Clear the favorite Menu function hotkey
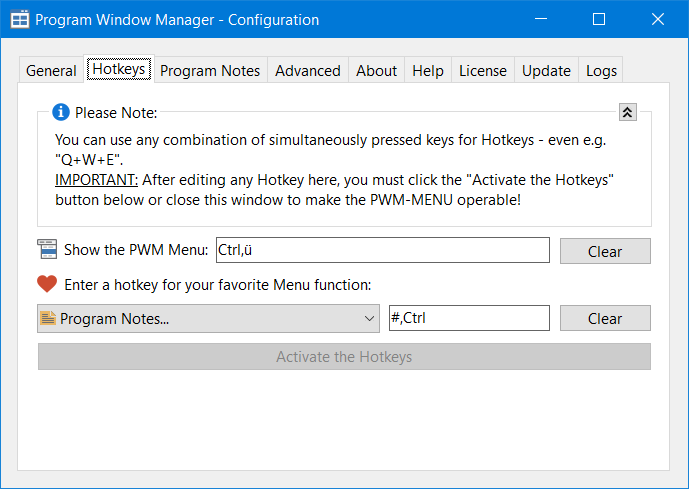689x489 pixels. point(605,319)
